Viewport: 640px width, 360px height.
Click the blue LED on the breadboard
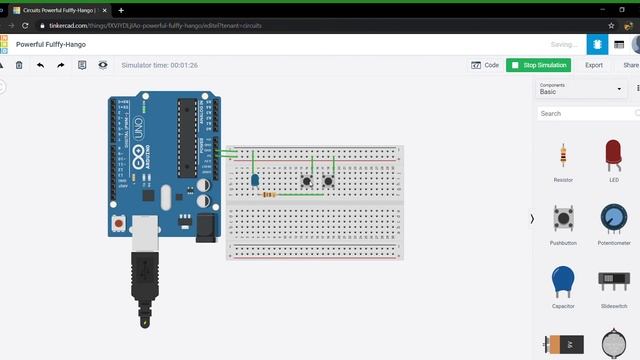point(255,180)
